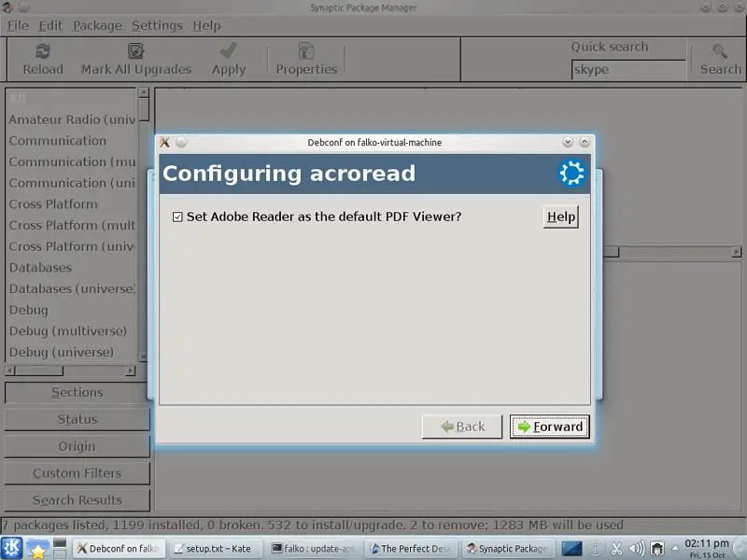
Task: Click the sticky button beside Debconf X icon
Action: [x=181, y=142]
